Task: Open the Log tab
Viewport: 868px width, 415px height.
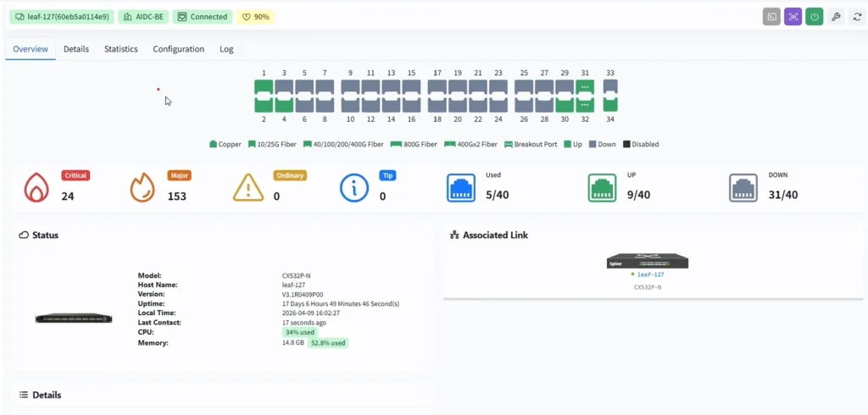Action: (x=226, y=48)
